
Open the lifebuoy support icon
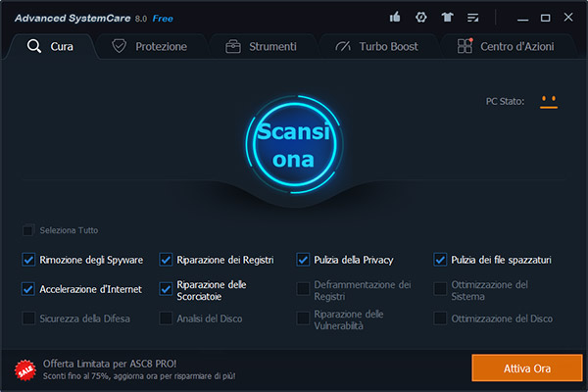click(x=420, y=18)
